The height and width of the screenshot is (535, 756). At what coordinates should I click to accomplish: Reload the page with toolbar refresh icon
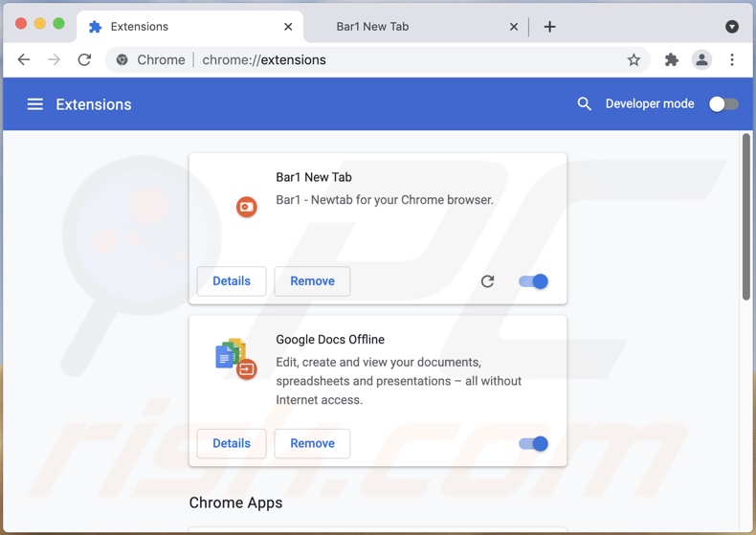coord(84,59)
